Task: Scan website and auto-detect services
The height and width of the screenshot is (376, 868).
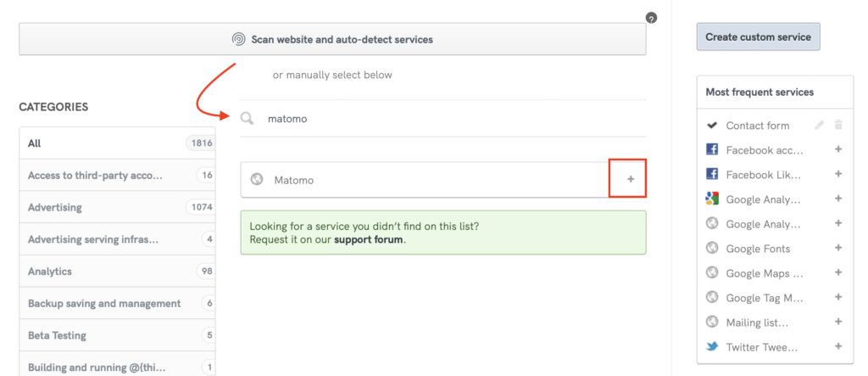Action: (332, 39)
